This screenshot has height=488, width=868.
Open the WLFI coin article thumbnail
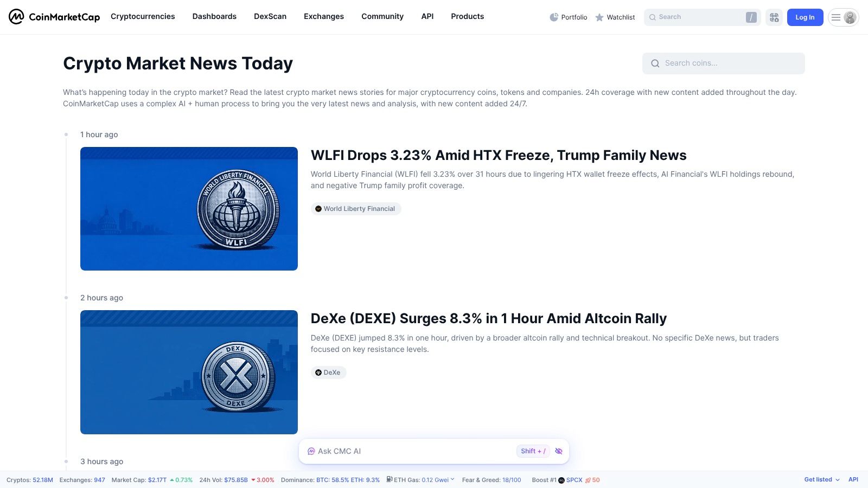click(x=189, y=209)
